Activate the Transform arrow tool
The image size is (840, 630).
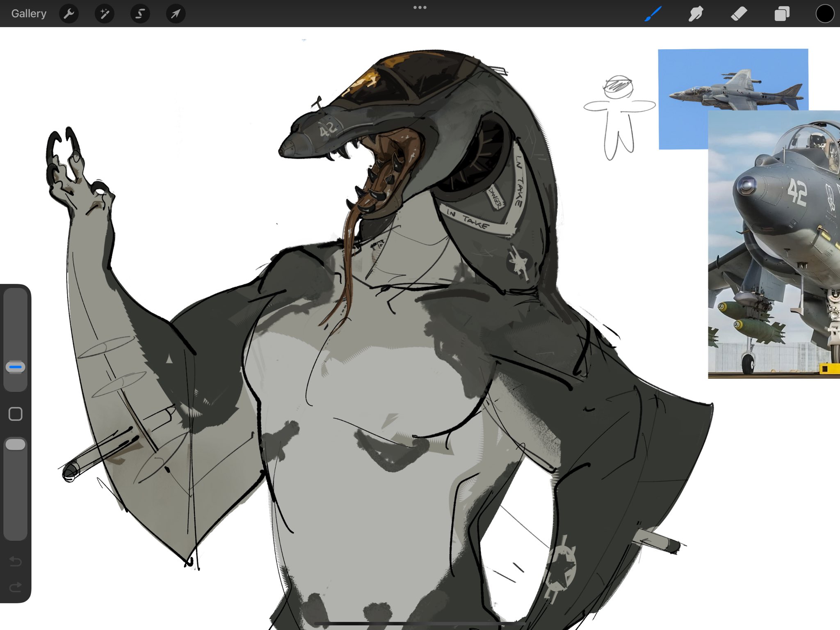pos(176,14)
